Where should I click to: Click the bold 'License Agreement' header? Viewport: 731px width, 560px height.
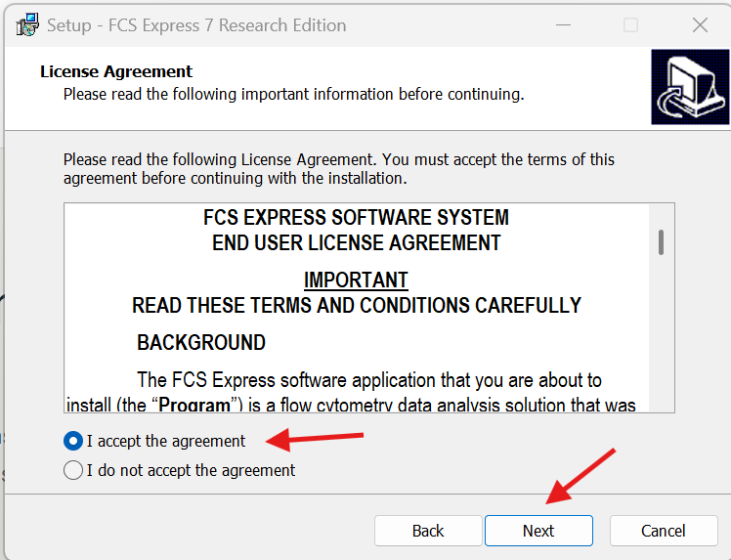click(116, 71)
